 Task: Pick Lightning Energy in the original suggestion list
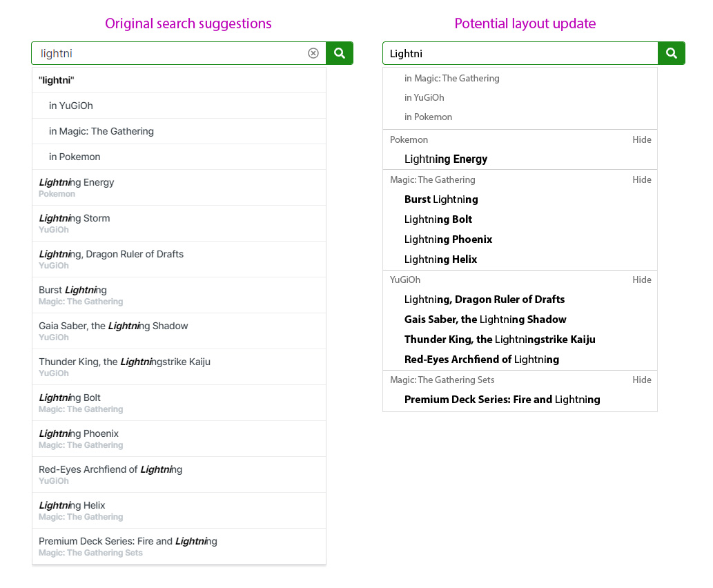point(179,187)
